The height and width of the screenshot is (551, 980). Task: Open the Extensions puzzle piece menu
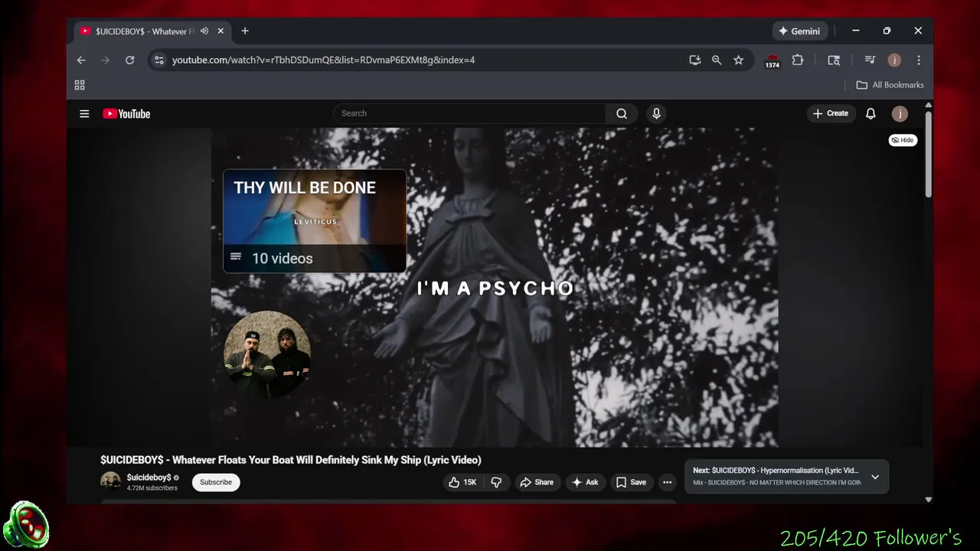[x=798, y=60]
